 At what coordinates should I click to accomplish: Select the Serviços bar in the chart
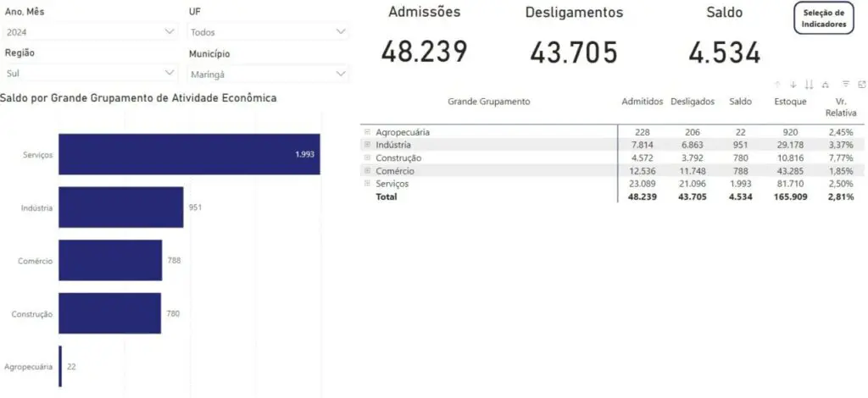(x=188, y=154)
